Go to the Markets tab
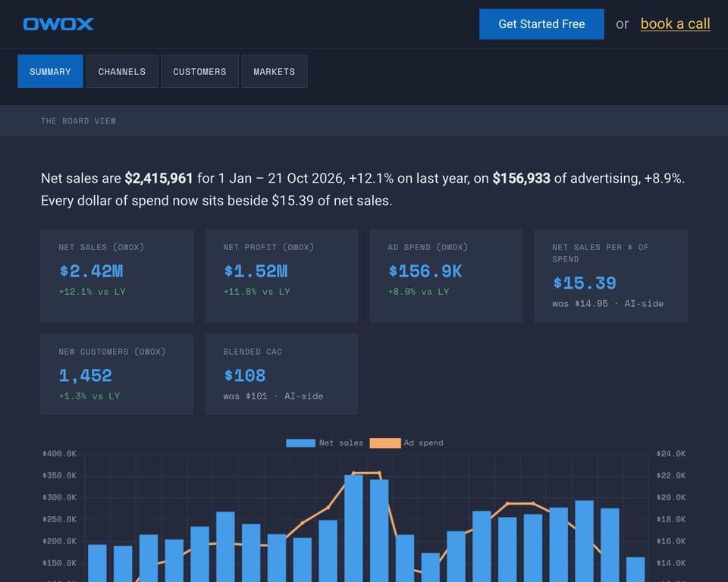 275,71
